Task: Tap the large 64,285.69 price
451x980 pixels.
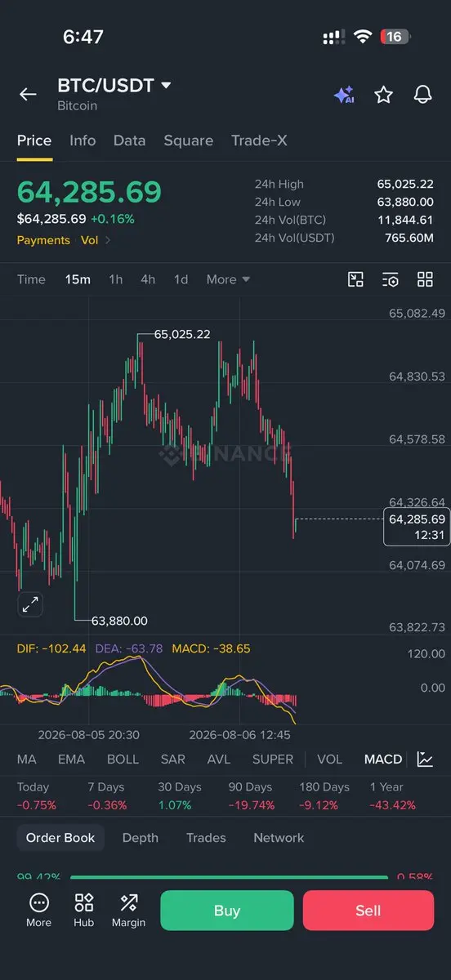Action: coord(90,192)
